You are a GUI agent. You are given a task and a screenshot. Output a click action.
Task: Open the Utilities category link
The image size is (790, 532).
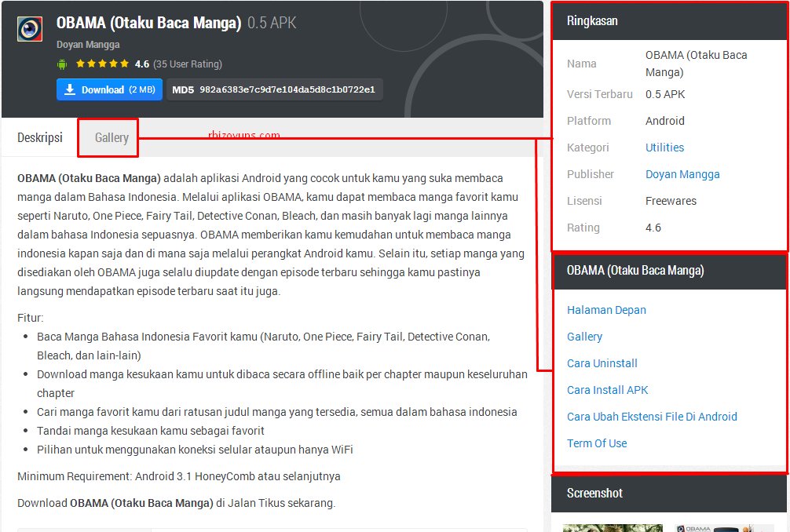(x=664, y=148)
